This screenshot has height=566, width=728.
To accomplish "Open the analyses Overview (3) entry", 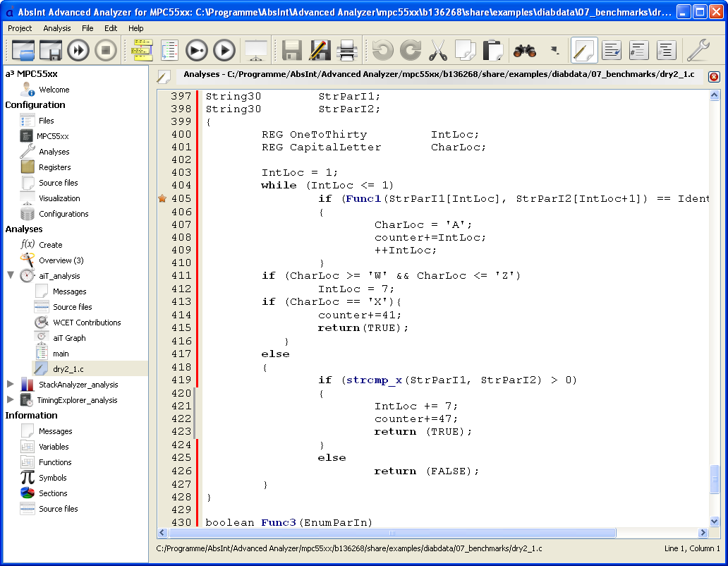I will coord(52,260).
